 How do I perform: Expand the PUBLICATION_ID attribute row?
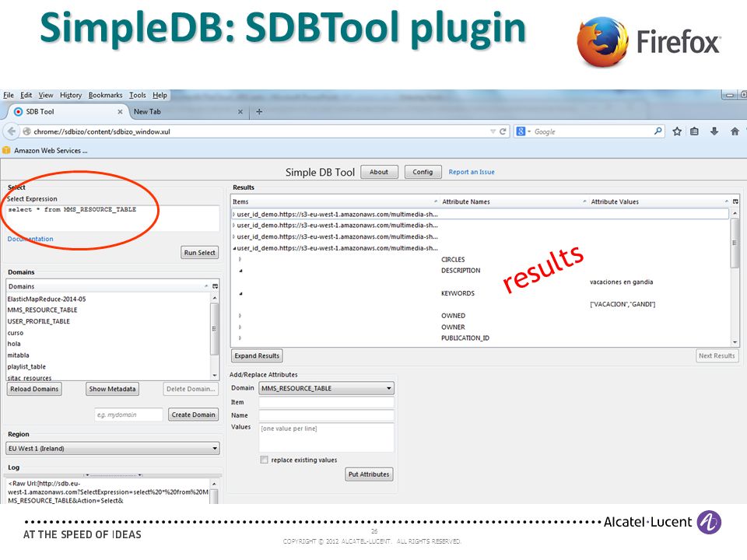(240, 338)
